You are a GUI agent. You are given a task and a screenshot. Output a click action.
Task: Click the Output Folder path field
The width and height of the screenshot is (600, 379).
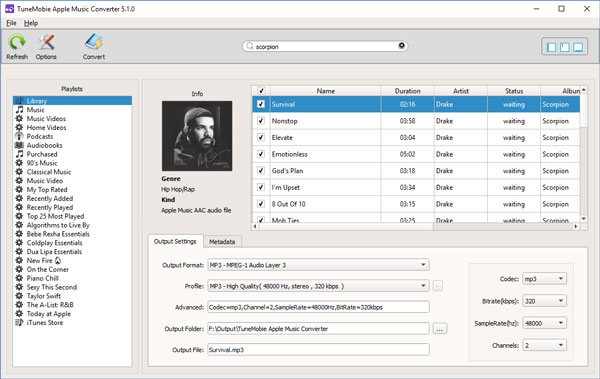point(318,328)
